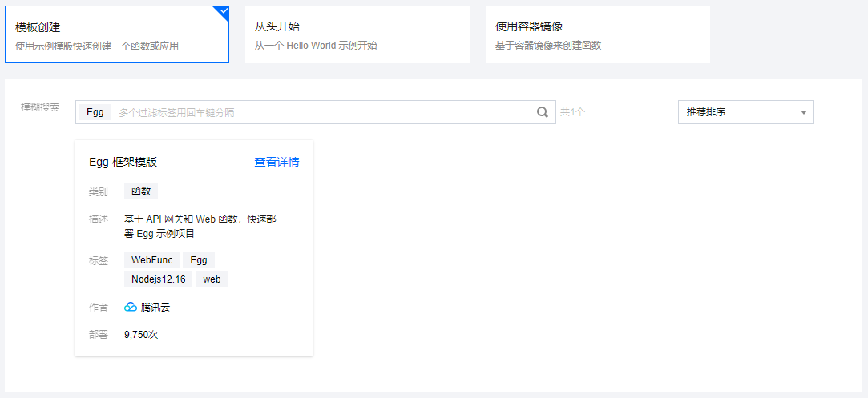Select the 模板创建 creation option
The width and height of the screenshot is (868, 398).
117,34
